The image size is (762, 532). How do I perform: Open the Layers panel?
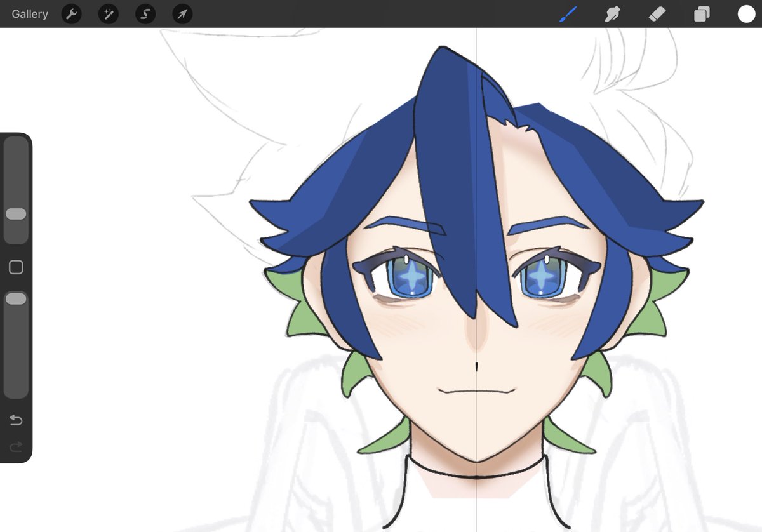click(702, 14)
